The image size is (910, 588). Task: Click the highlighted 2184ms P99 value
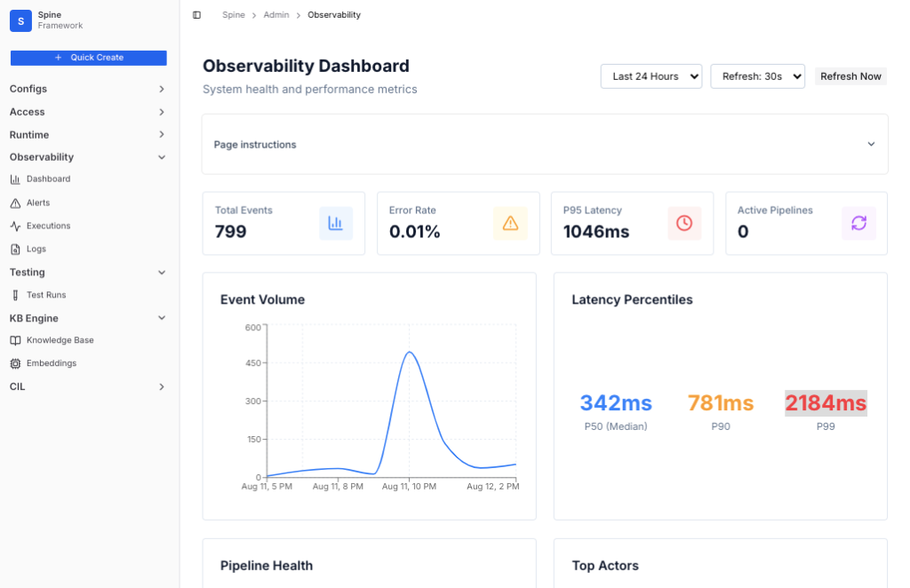click(x=826, y=402)
